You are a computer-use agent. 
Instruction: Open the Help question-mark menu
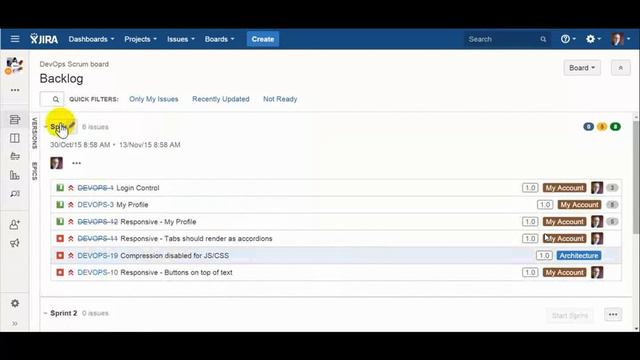click(568, 39)
